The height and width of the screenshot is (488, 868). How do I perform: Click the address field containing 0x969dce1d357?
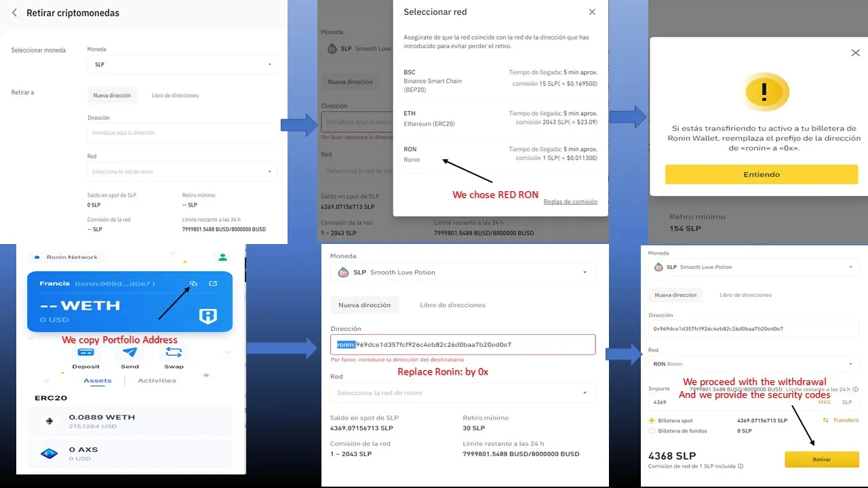click(x=753, y=329)
